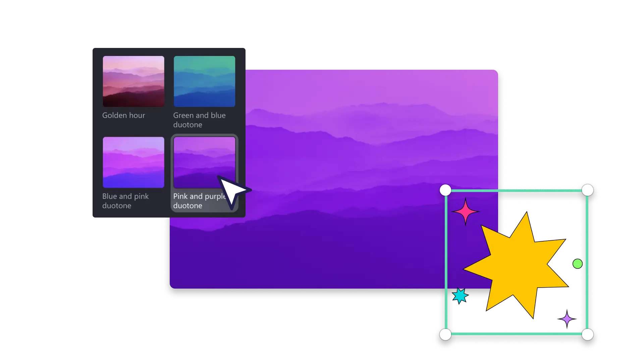Click the top-left resize handle of sticker
The image size is (644, 362).
pyautogui.click(x=445, y=190)
